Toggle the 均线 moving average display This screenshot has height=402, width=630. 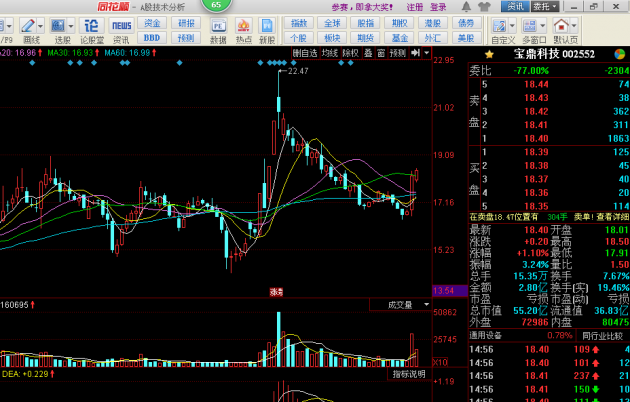pyautogui.click(x=329, y=52)
